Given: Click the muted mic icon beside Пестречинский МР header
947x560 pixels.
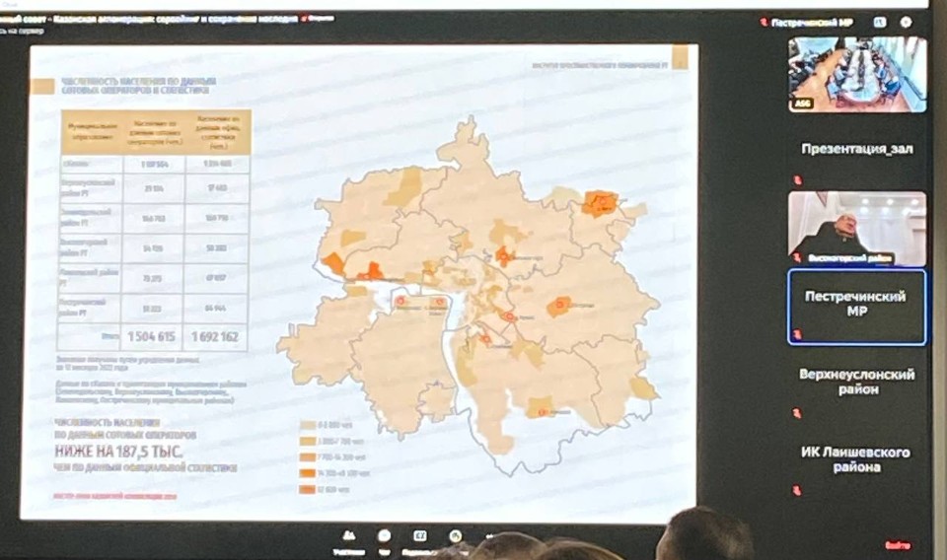Looking at the screenshot, I should pos(764,22).
